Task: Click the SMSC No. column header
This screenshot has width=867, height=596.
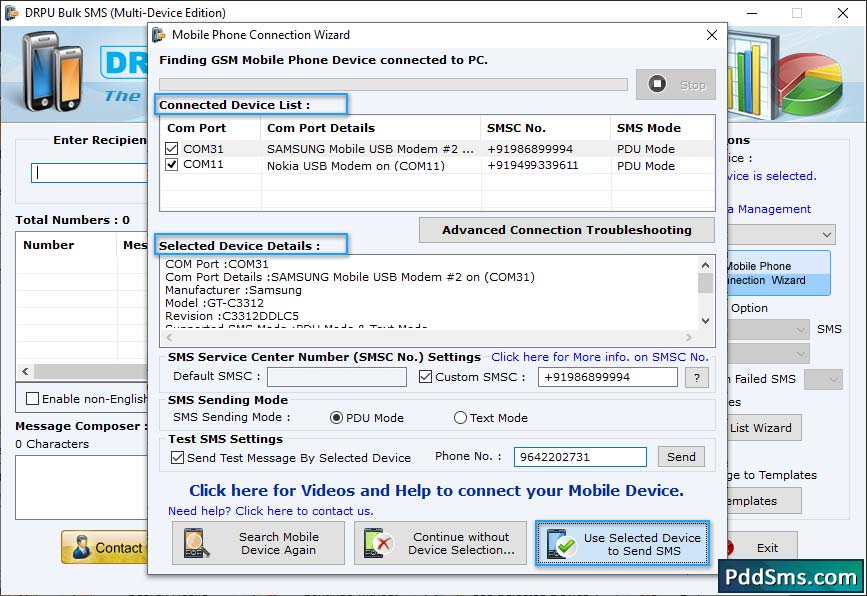Action: pos(545,128)
